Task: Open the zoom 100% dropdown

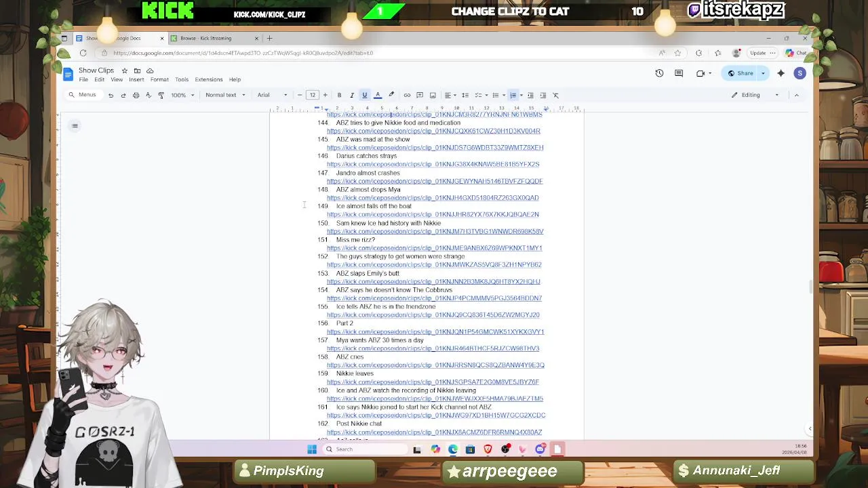Action: coord(182,95)
